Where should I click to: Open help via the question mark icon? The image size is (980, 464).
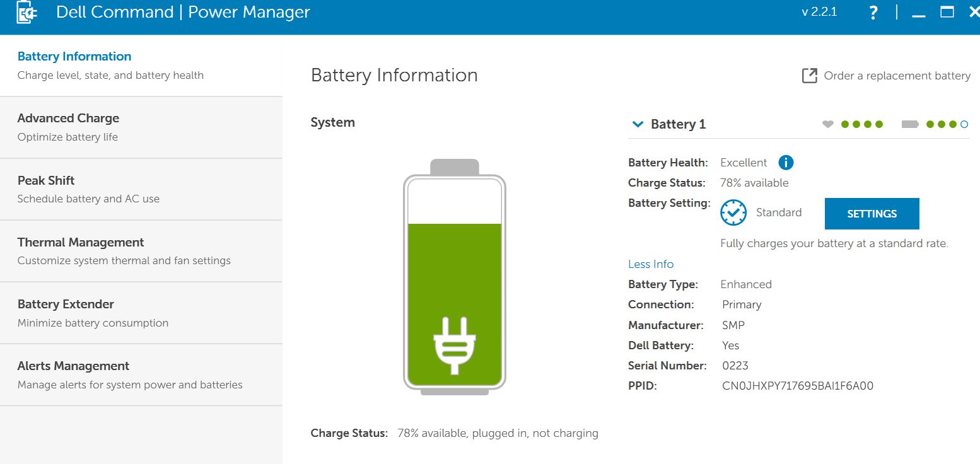(873, 13)
